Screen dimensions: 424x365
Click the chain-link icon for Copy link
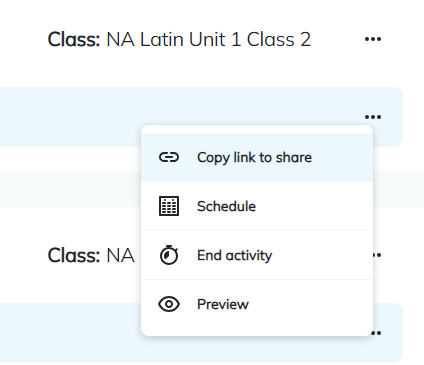(x=169, y=157)
